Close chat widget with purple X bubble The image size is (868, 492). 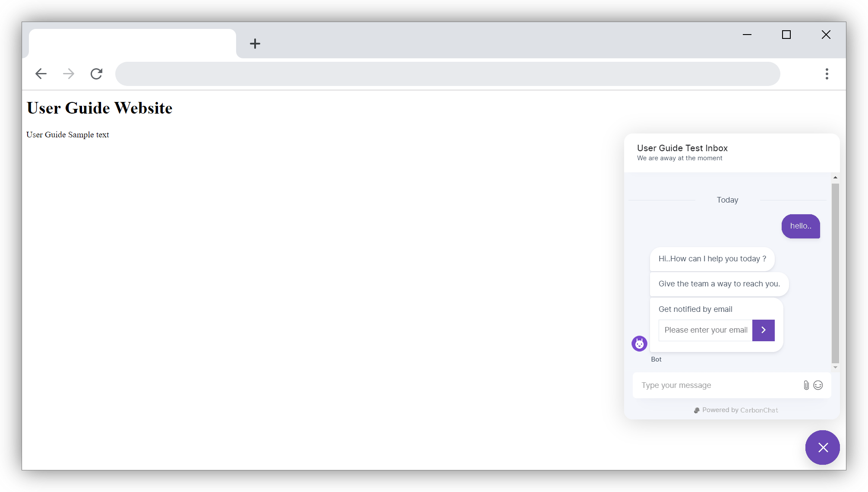click(822, 448)
